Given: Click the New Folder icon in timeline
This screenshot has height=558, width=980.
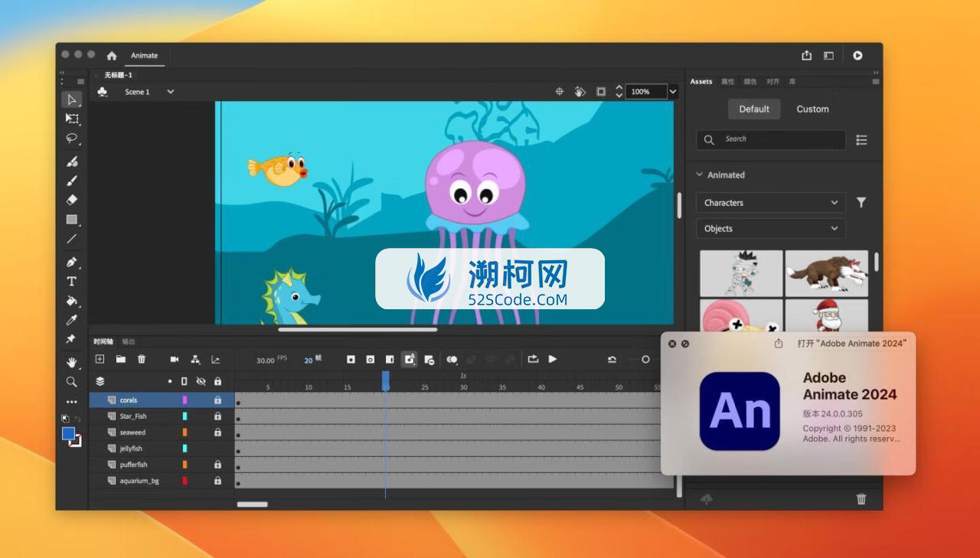Looking at the screenshot, I should pos(121,359).
